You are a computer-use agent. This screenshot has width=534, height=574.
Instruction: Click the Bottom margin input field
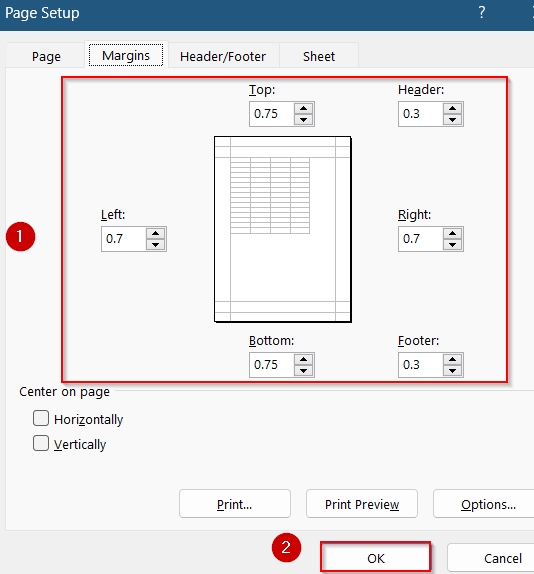272,365
